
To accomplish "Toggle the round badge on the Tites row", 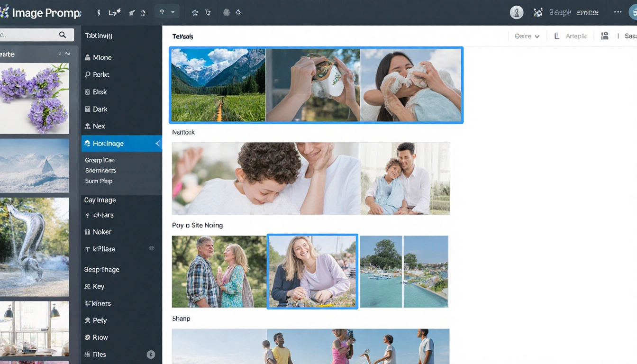I will pos(151,354).
